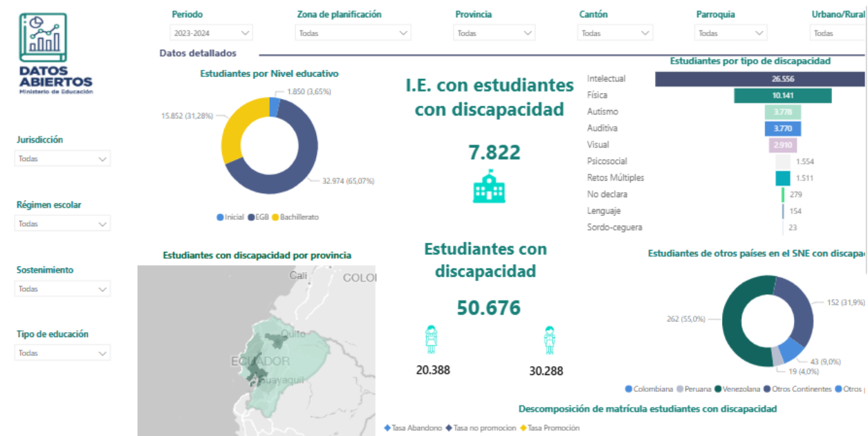The image size is (868, 436).
Task: Click the male student icon above 30.288
Action: coord(550,340)
